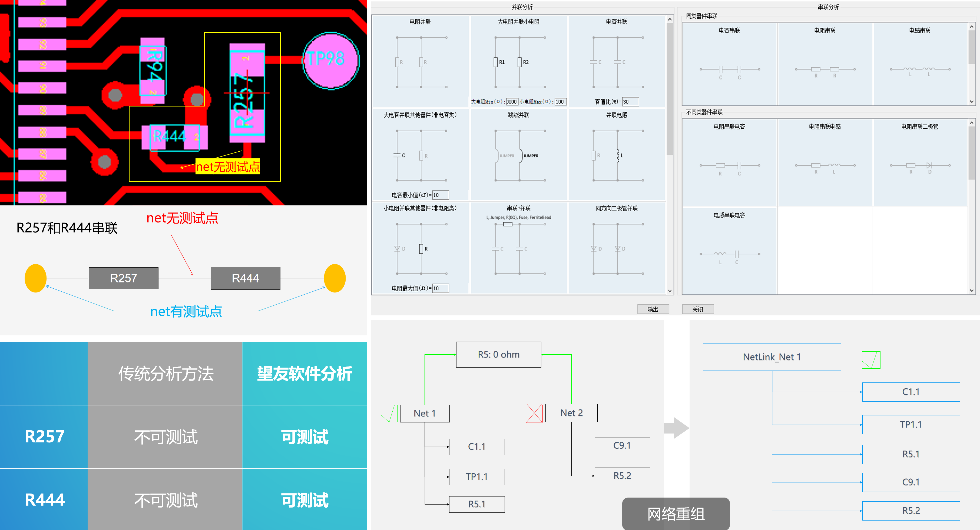This screenshot has height=530, width=980.
Task: Select the 电容并联 circuit tile
Action: click(x=617, y=61)
